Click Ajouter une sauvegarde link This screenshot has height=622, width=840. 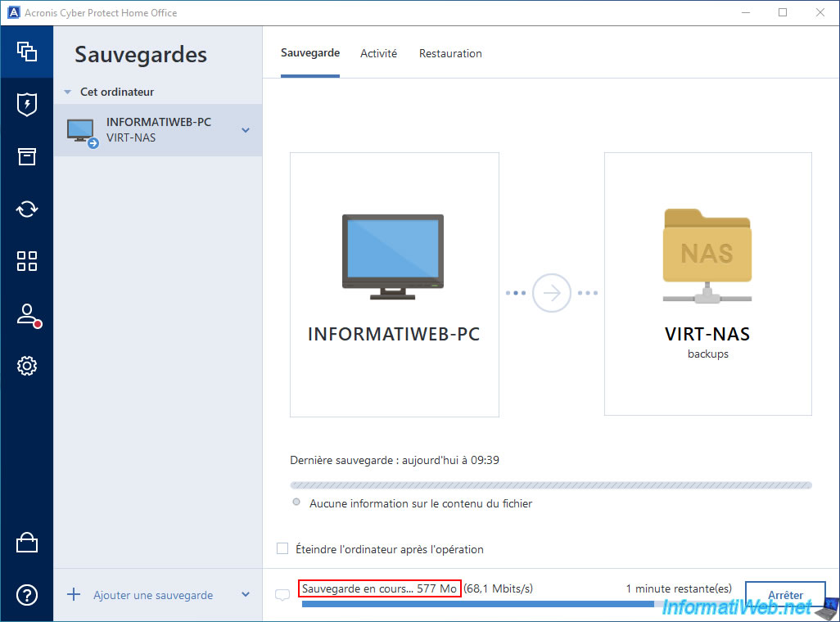pos(153,595)
